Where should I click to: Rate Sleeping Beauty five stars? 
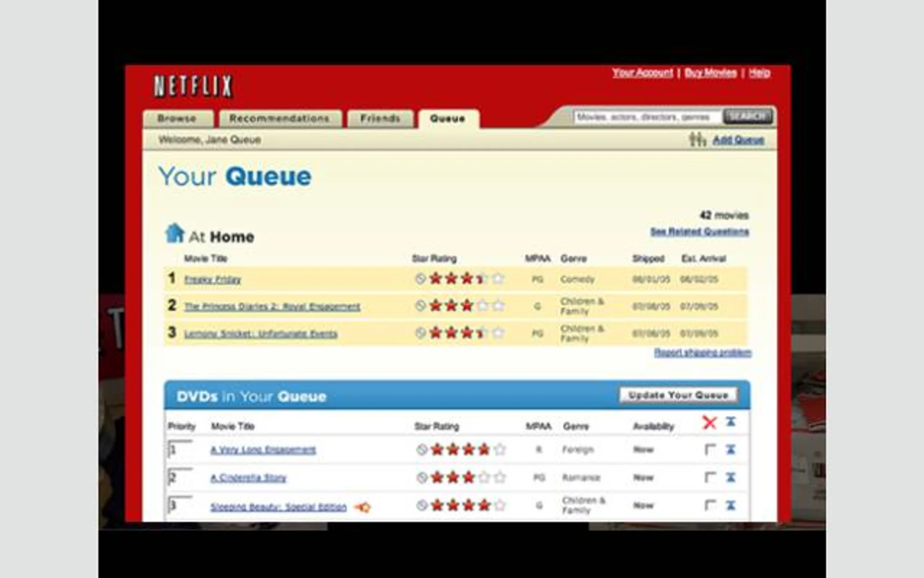[499, 505]
